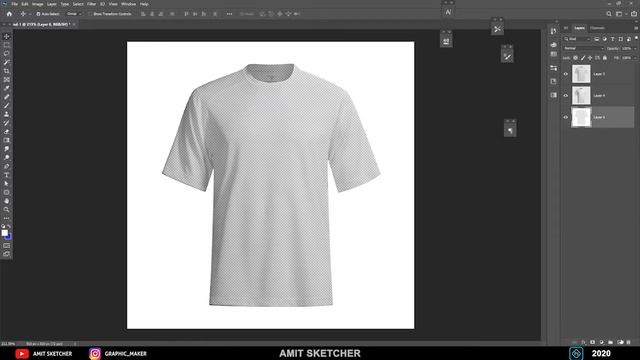
Task: Delete layer with the trash button
Action: pos(629,342)
